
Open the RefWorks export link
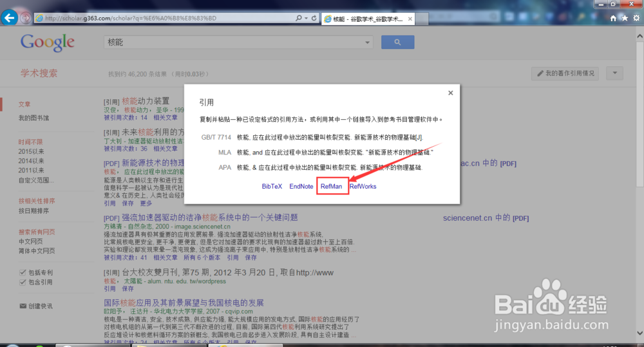click(363, 187)
